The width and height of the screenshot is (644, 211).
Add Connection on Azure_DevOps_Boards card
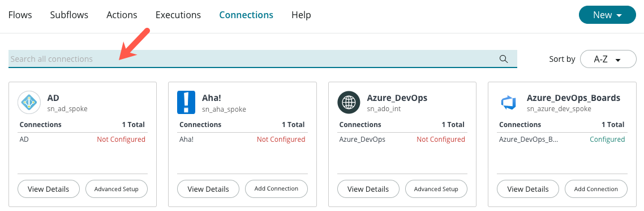tap(596, 189)
